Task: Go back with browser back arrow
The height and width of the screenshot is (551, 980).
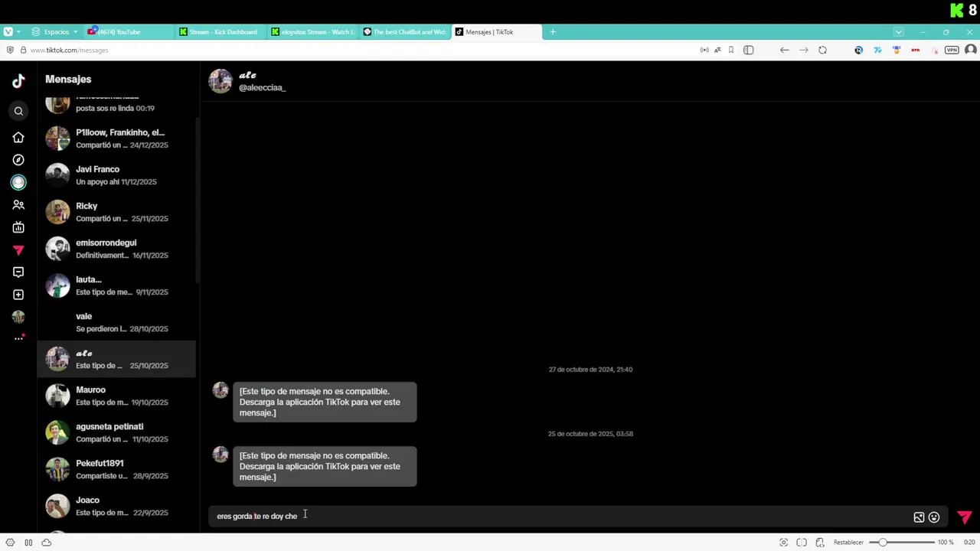Action: pyautogui.click(x=784, y=50)
